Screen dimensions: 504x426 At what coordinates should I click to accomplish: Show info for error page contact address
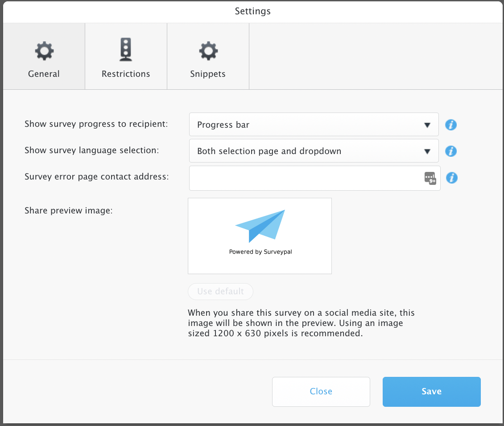point(452,178)
